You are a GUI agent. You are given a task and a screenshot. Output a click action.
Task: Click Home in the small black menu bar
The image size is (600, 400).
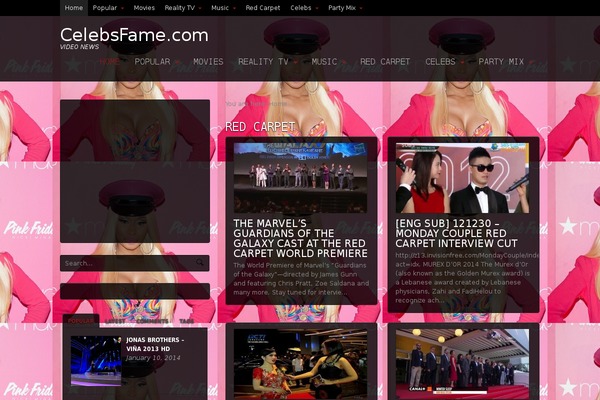click(x=73, y=8)
